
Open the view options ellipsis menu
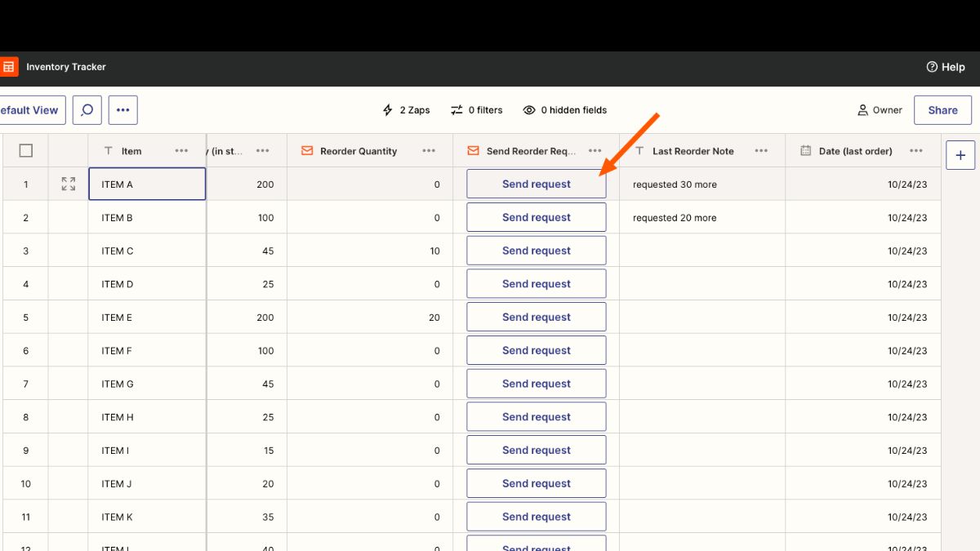click(x=123, y=110)
